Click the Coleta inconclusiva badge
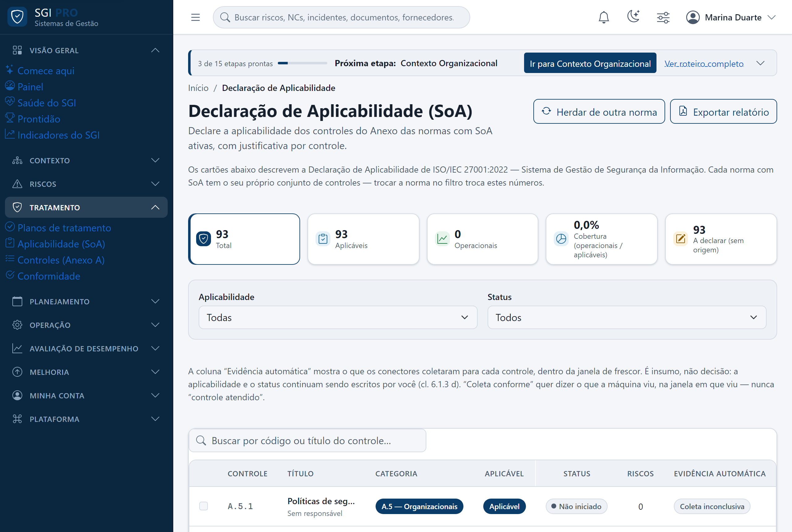Viewport: 792px width, 532px height. click(x=712, y=506)
